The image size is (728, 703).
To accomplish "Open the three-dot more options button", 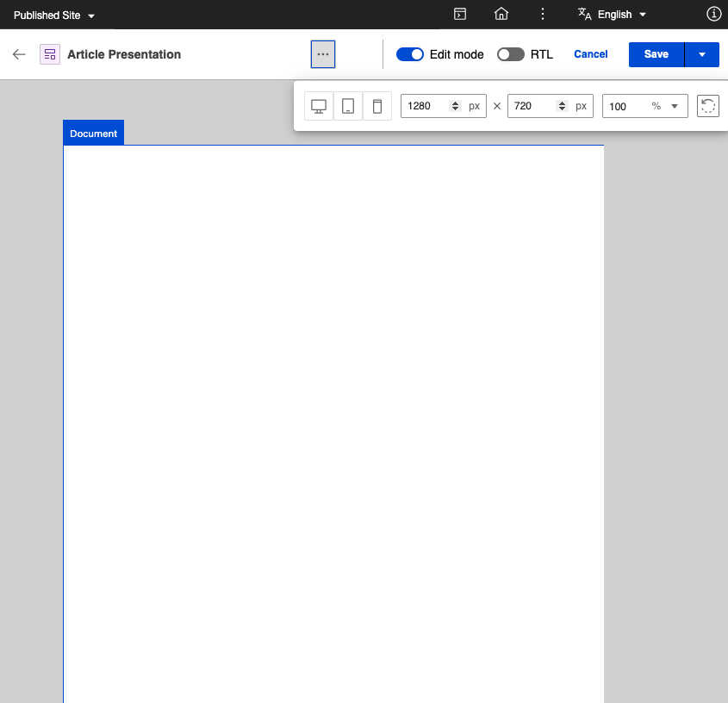I will (x=323, y=54).
